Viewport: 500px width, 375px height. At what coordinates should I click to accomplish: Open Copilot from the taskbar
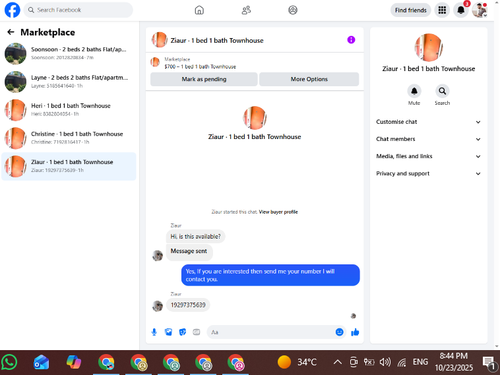[x=74, y=362]
